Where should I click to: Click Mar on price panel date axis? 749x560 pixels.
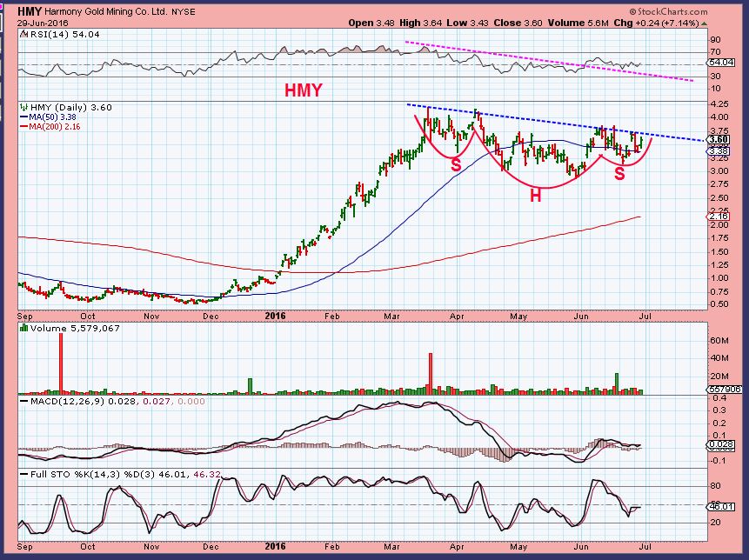coord(391,316)
